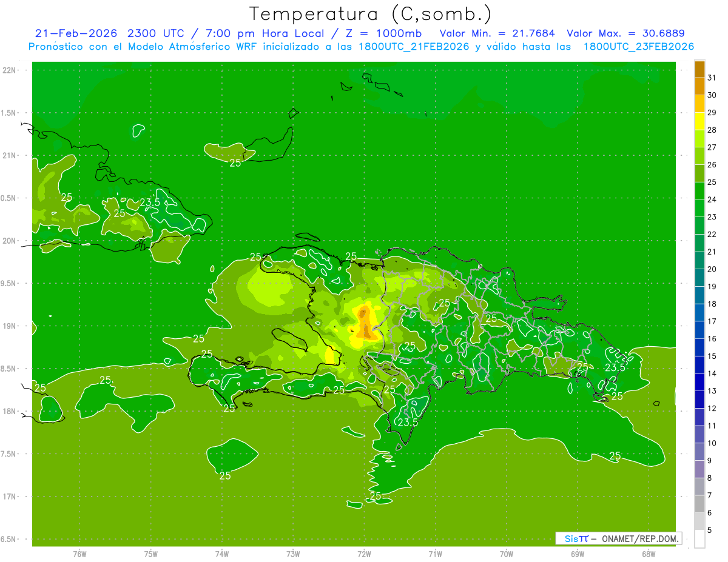728x562 pixels.
Task: Click the "70W" longitude axis label
Action: [507, 554]
